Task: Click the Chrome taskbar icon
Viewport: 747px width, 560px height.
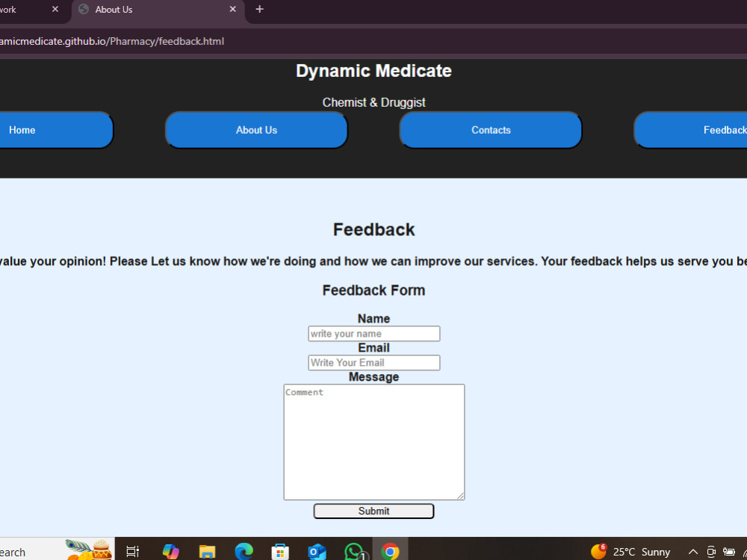Action: [x=390, y=552]
